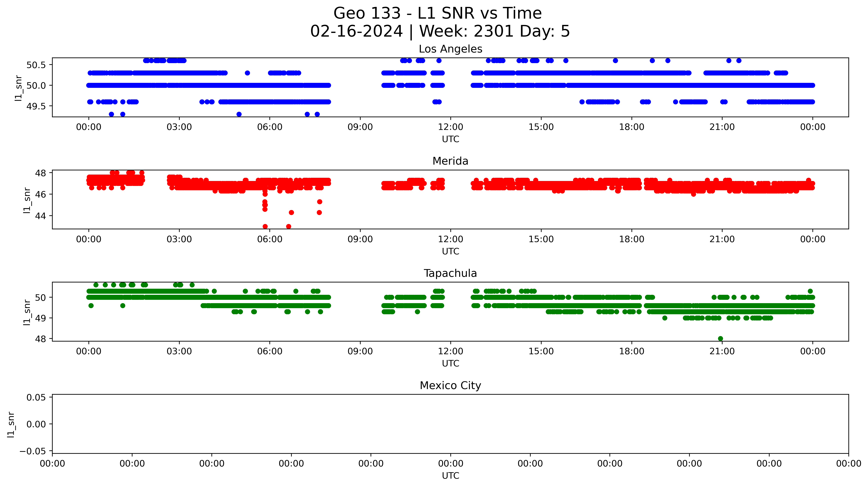Image resolution: width=868 pixels, height=487 pixels.
Task: Click the lowest green point near 21:00 in Tapachula
Action: [x=720, y=339]
